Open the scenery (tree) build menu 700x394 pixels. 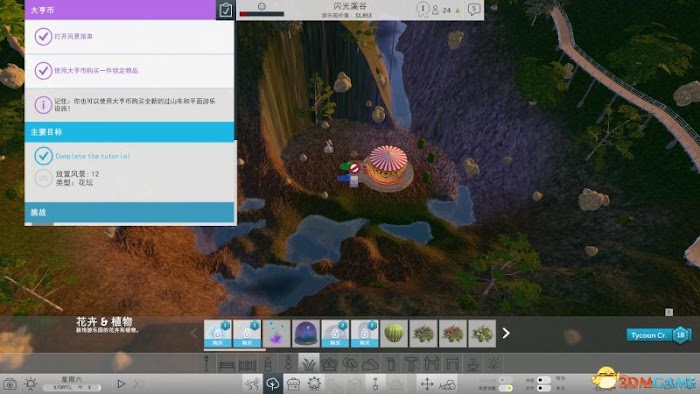(272, 384)
